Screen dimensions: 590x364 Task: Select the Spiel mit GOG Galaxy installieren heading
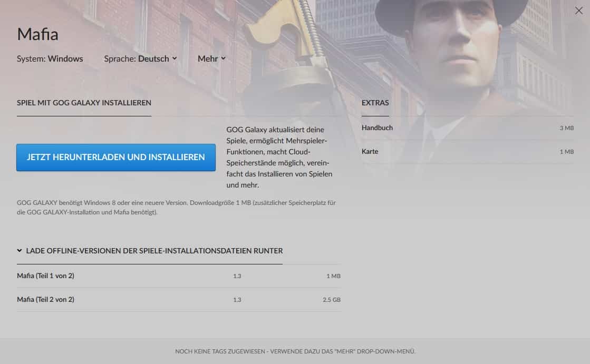[84, 103]
